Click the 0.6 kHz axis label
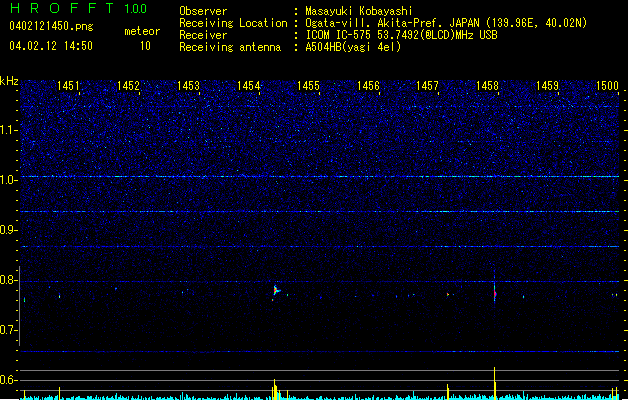The image size is (629, 400). pyautogui.click(x=8, y=380)
